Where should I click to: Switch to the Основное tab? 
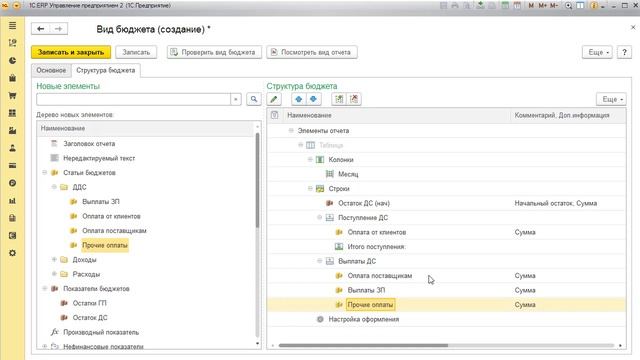pyautogui.click(x=51, y=70)
